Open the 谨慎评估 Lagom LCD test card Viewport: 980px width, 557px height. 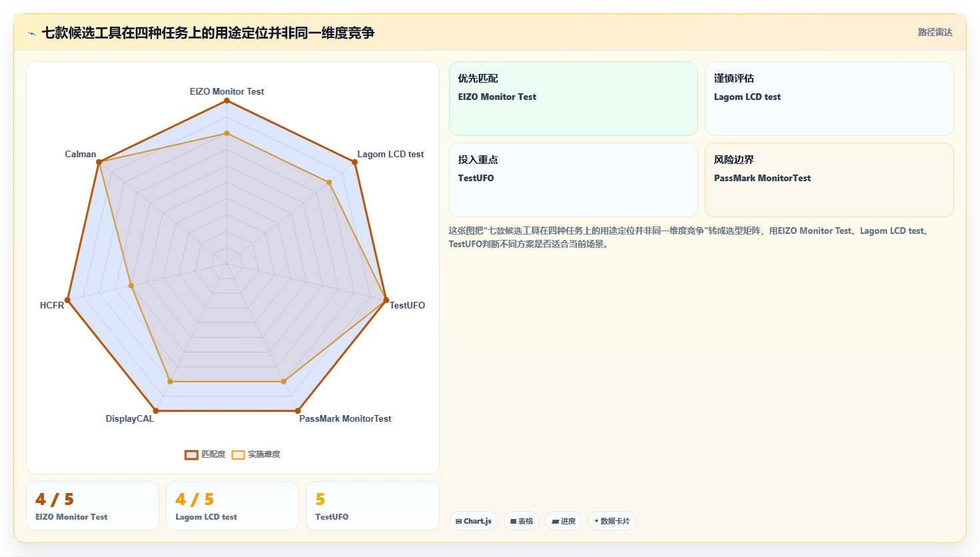click(x=829, y=99)
